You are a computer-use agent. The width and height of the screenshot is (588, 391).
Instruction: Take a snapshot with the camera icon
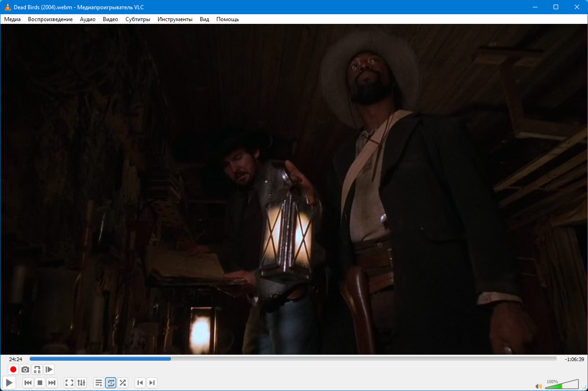(x=25, y=369)
